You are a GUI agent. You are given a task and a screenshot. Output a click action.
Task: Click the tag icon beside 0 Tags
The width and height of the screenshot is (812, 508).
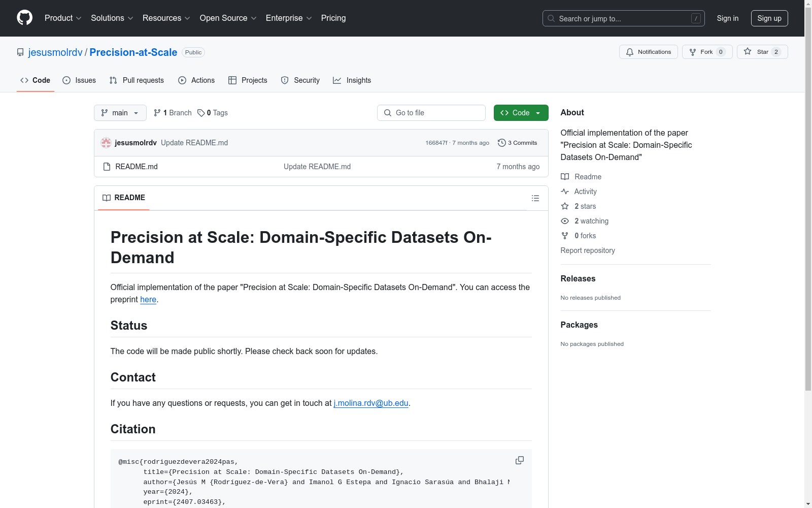point(201,113)
